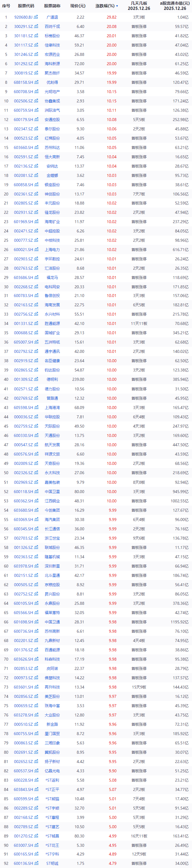Sort by a股流通市值 column header
The image size is (192, 868).
[175, 6]
